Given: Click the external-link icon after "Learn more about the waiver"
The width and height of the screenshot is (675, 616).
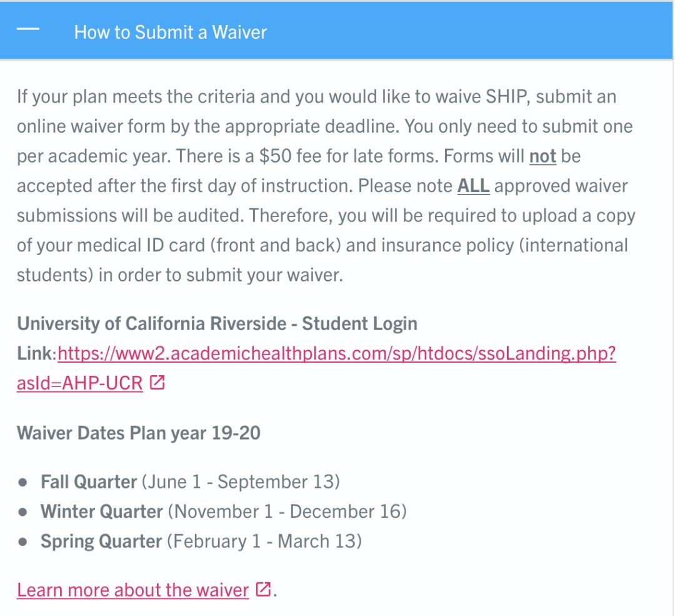Looking at the screenshot, I should coord(263,589).
